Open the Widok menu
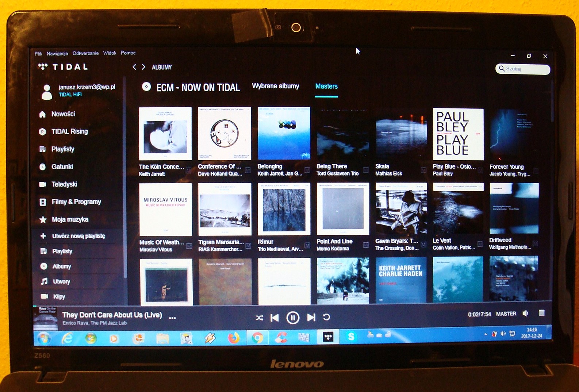This screenshot has width=579, height=392. tap(110, 53)
